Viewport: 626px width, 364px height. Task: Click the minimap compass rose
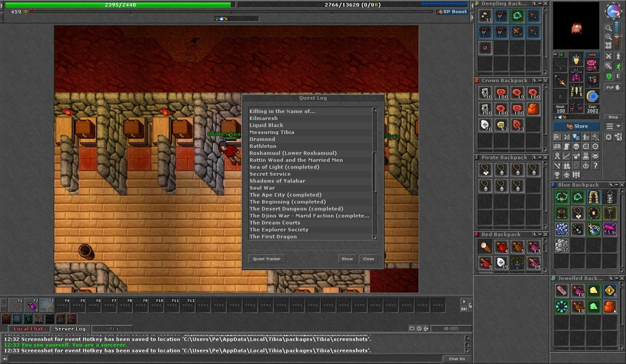click(614, 10)
